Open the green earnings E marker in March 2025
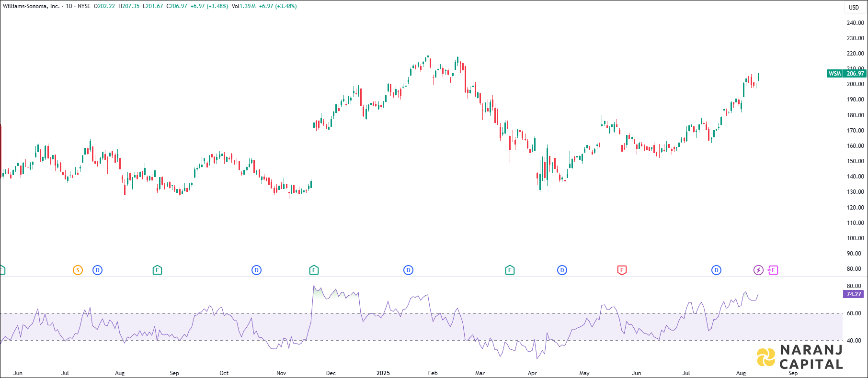Image resolution: width=868 pixels, height=378 pixels. pyautogui.click(x=510, y=270)
